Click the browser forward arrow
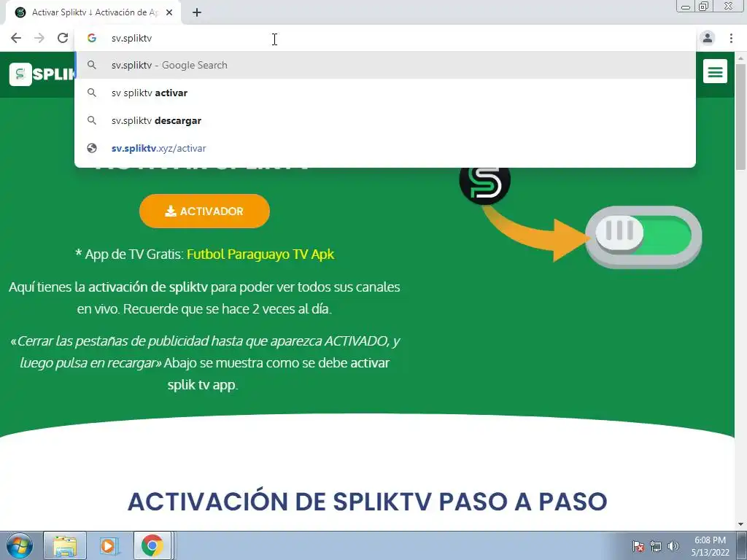Image resolution: width=747 pixels, height=560 pixels. click(39, 38)
